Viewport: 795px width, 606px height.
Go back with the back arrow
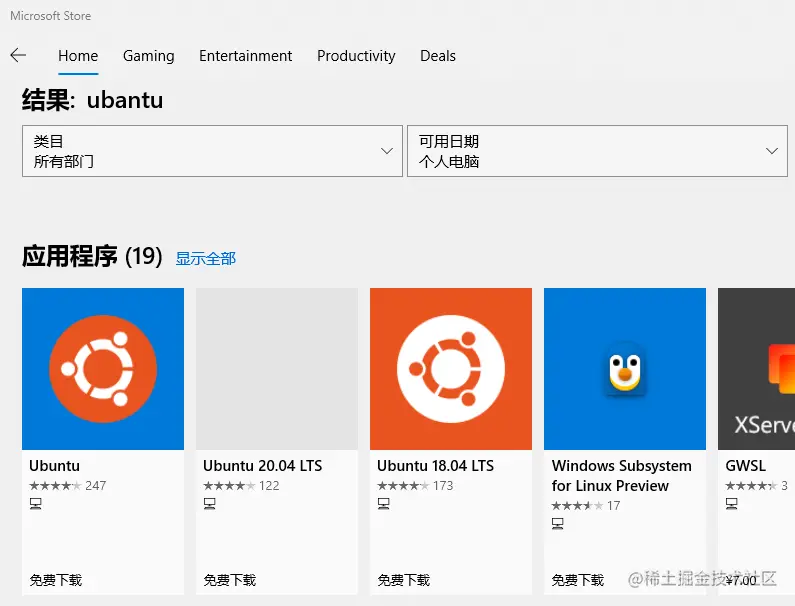[18, 55]
